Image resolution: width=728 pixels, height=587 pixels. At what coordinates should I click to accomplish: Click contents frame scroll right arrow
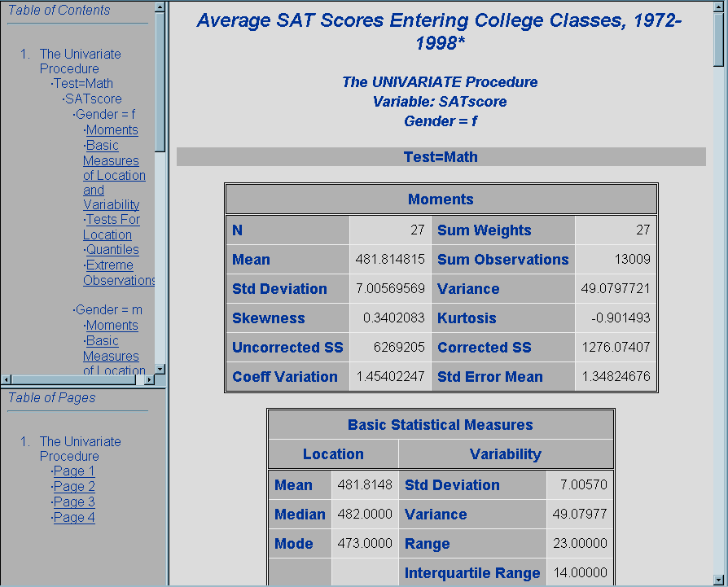tap(150, 379)
